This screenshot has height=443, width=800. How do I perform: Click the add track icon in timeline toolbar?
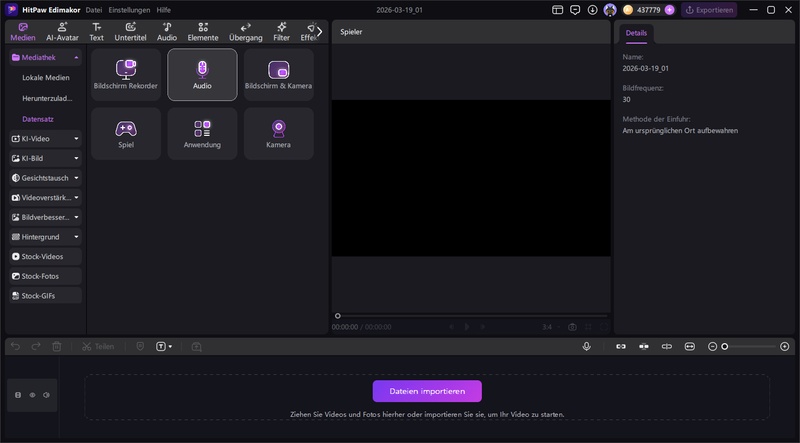click(196, 347)
